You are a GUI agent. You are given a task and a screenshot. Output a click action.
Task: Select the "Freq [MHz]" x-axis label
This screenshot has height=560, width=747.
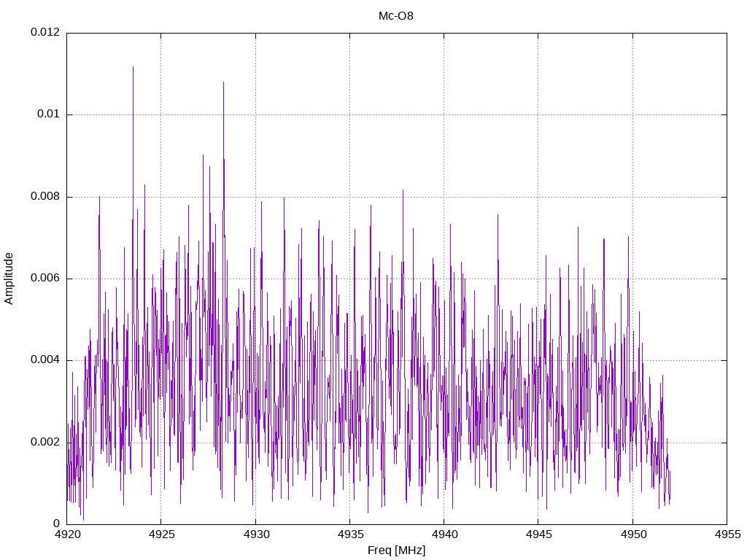tap(396, 551)
